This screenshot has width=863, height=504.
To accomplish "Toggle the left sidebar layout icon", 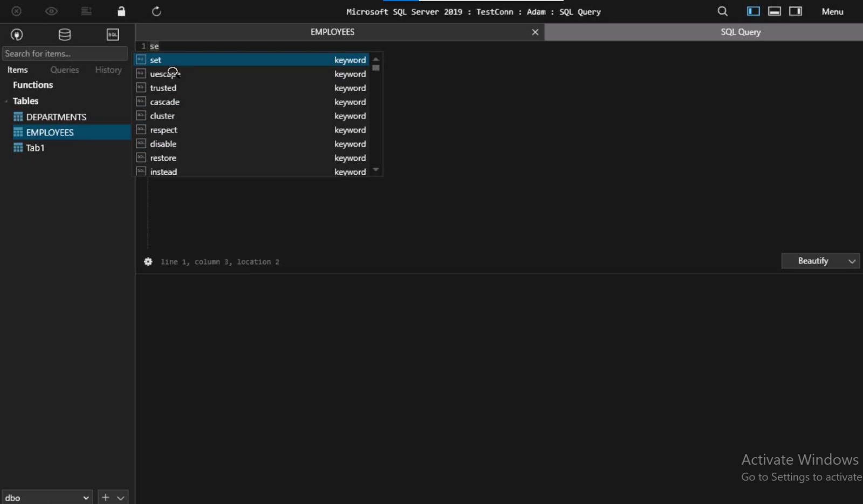I will [x=754, y=11].
